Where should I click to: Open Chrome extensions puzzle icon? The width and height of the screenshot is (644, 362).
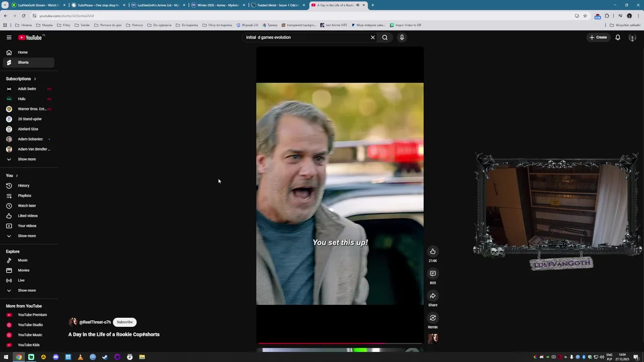pos(607,16)
